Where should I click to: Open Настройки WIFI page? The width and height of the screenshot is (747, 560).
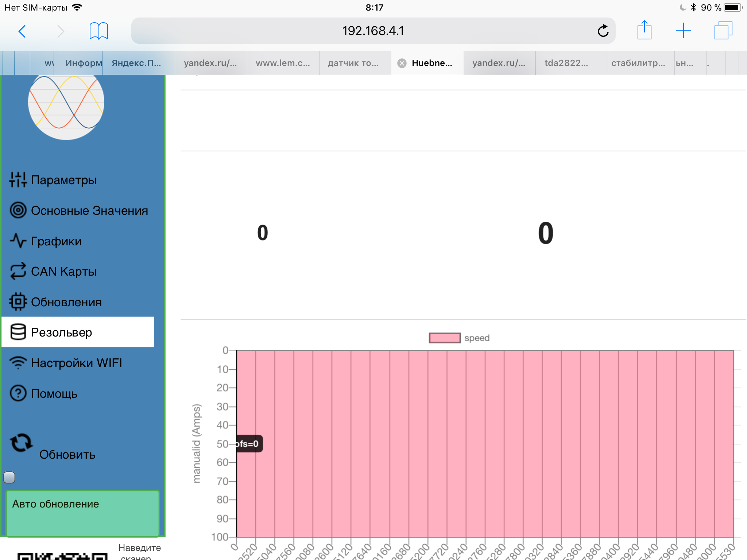pos(76,363)
